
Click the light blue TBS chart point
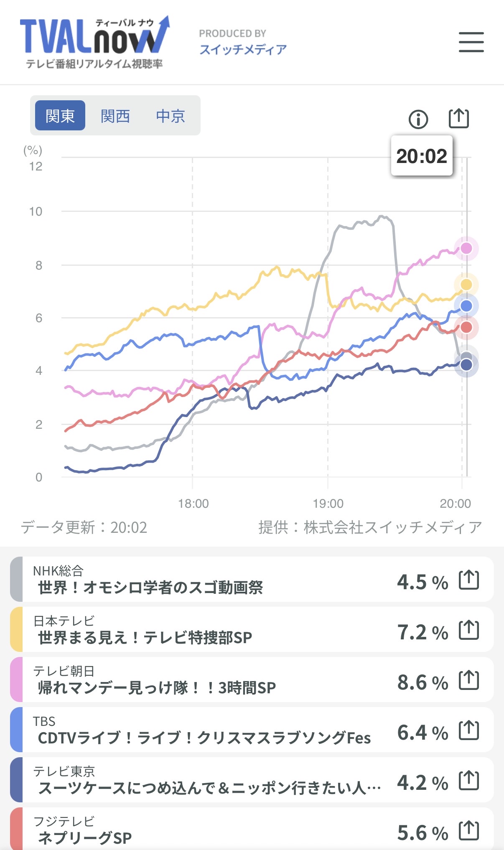pos(466,306)
